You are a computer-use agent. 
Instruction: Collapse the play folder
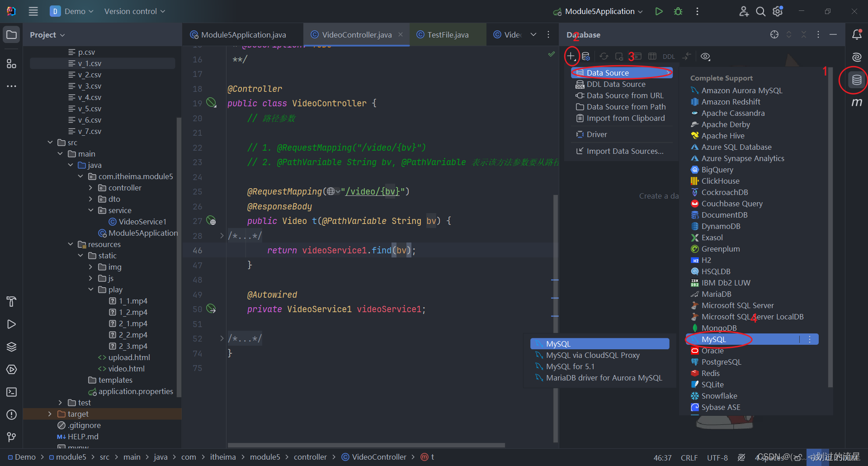(x=90, y=290)
